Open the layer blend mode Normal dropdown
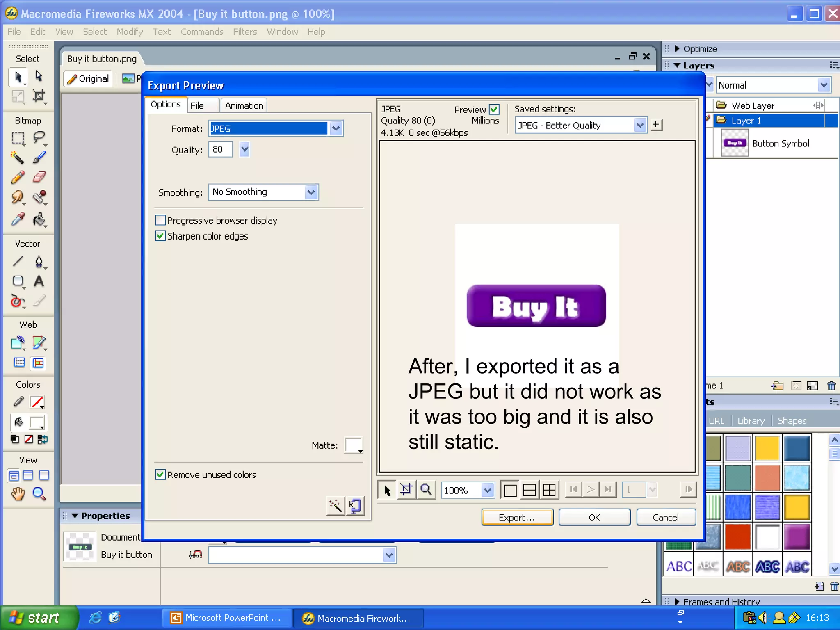This screenshot has width=840, height=630. (824, 85)
